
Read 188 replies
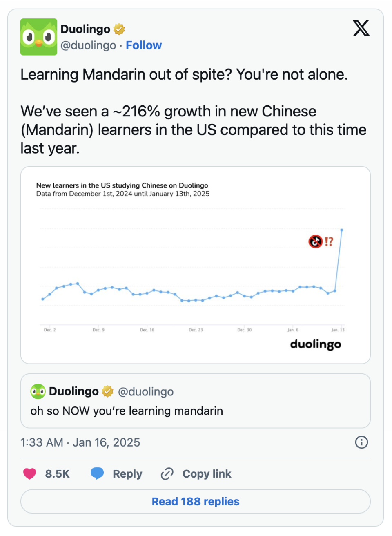[196, 501]
